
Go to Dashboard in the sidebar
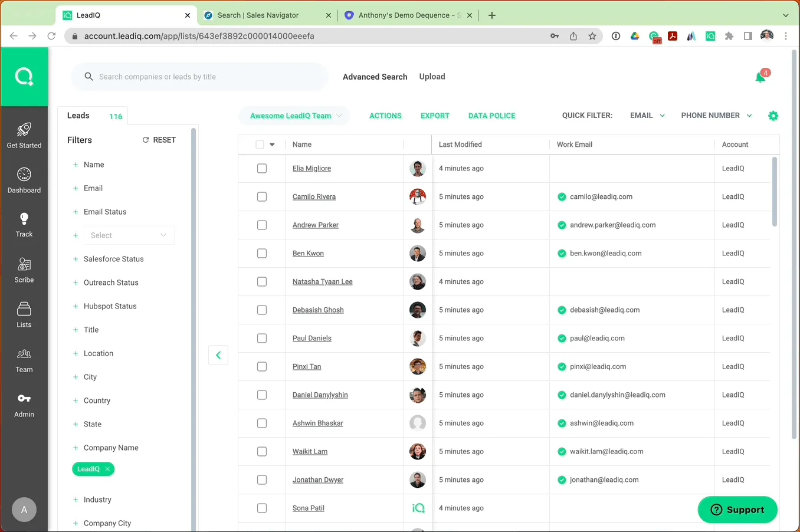click(x=24, y=180)
